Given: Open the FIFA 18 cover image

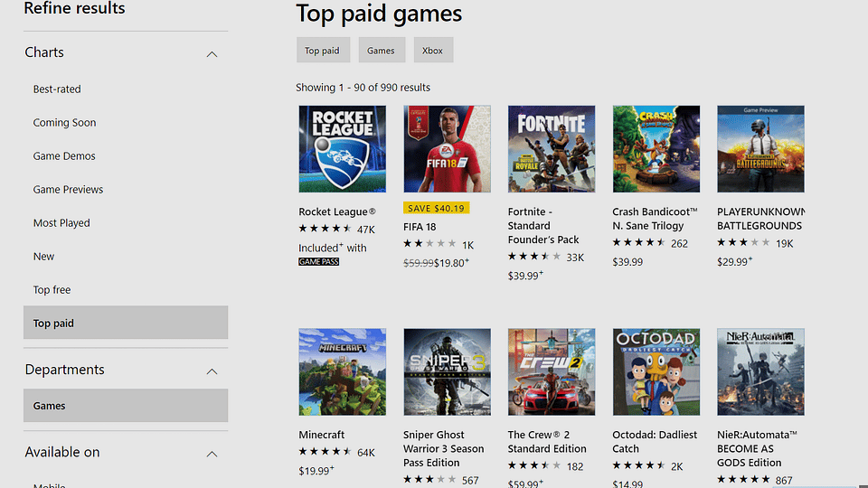Looking at the screenshot, I should 447,149.
